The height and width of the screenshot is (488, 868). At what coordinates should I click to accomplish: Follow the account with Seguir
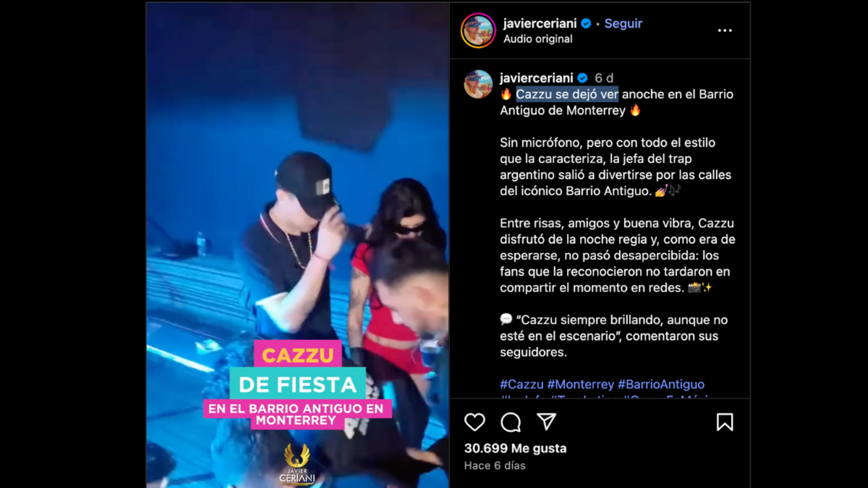(x=623, y=23)
